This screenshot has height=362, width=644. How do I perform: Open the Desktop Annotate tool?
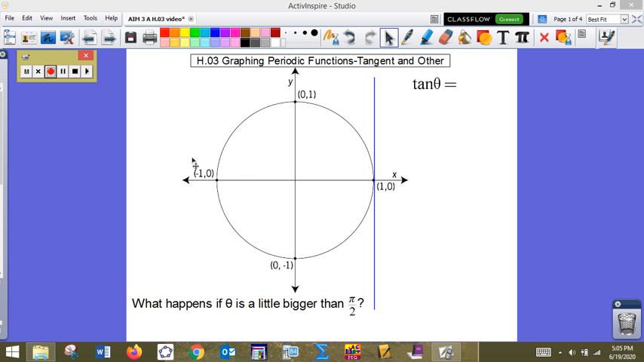48,38
